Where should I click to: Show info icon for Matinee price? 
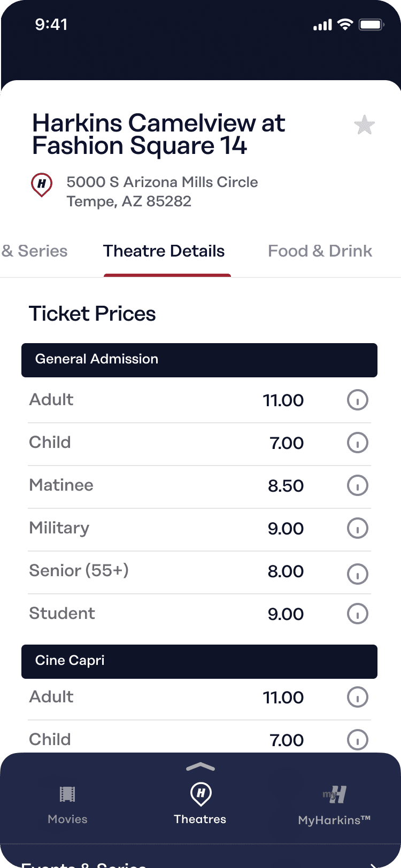pyautogui.click(x=358, y=485)
